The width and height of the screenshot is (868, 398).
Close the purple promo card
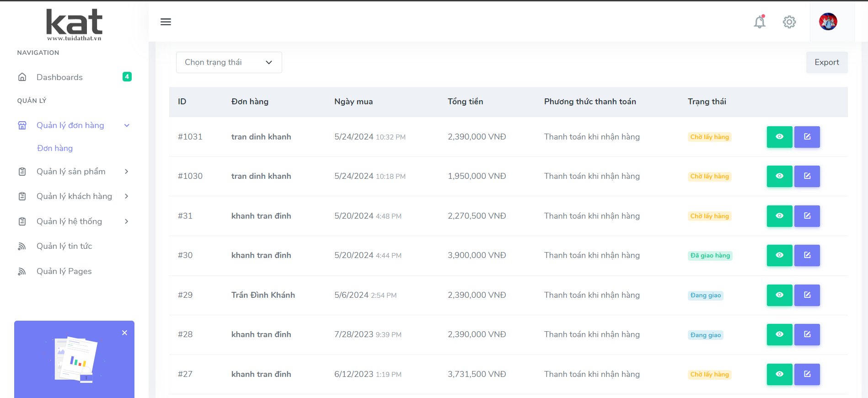point(124,333)
